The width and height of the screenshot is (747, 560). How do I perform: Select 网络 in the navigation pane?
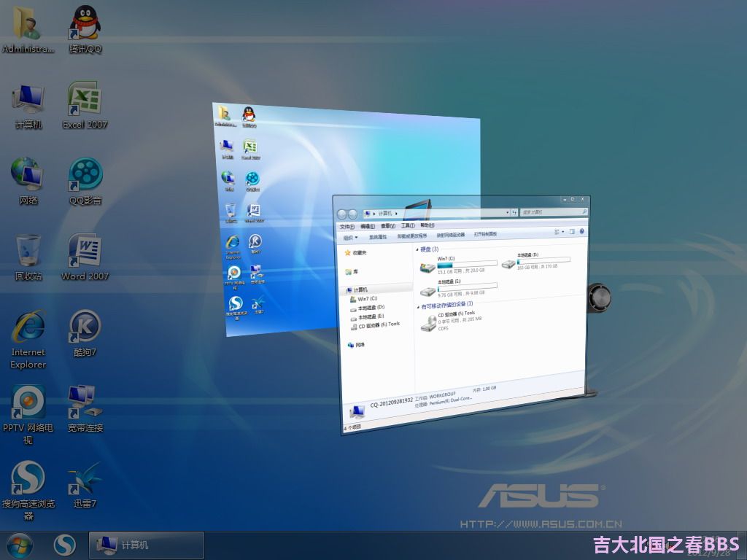[356, 345]
